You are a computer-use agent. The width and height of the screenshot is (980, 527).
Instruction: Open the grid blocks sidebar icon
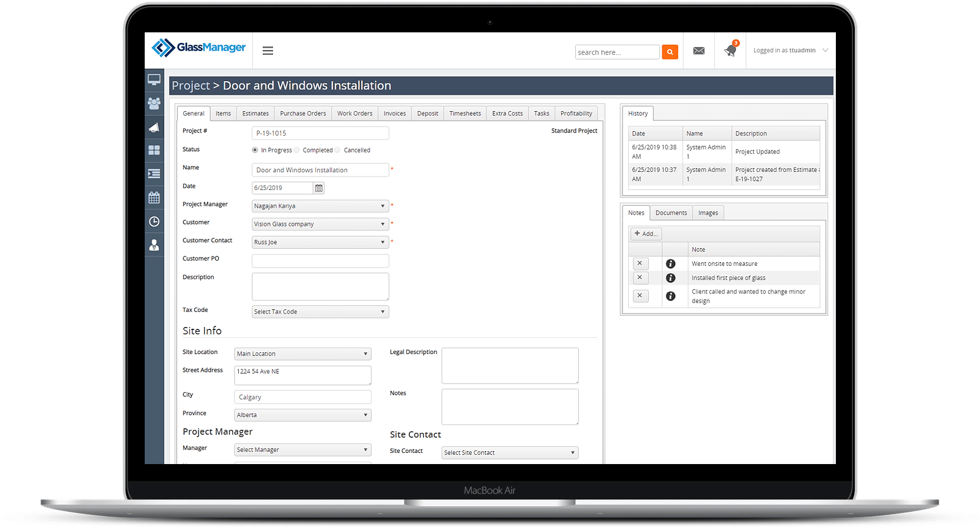click(154, 151)
